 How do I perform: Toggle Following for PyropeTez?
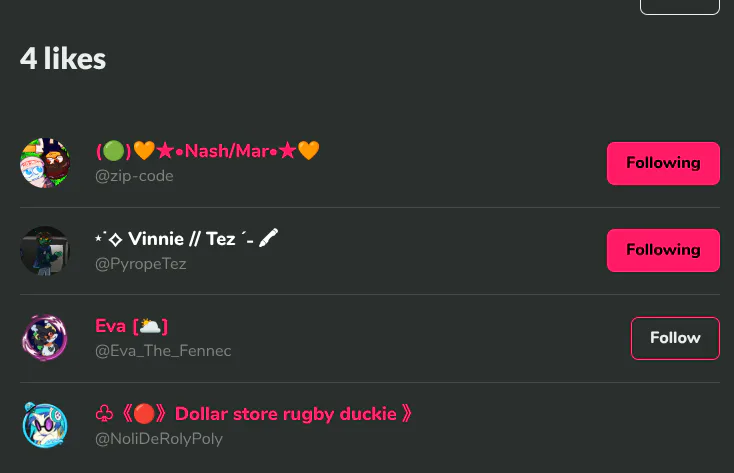tap(663, 250)
